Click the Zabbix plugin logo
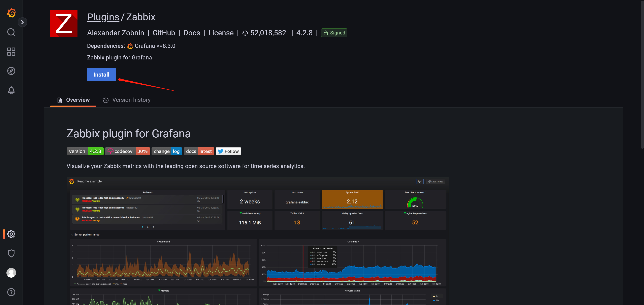The image size is (644, 305). pos(64,23)
